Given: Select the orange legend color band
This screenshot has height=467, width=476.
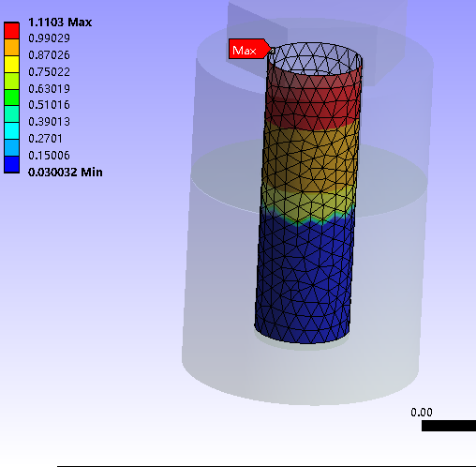Looking at the screenshot, I should 11,48.
